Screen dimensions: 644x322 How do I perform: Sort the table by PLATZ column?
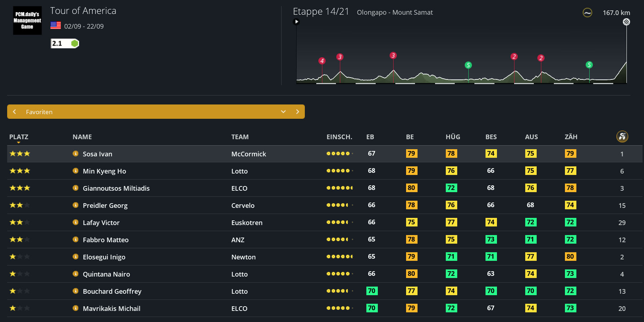click(x=19, y=137)
